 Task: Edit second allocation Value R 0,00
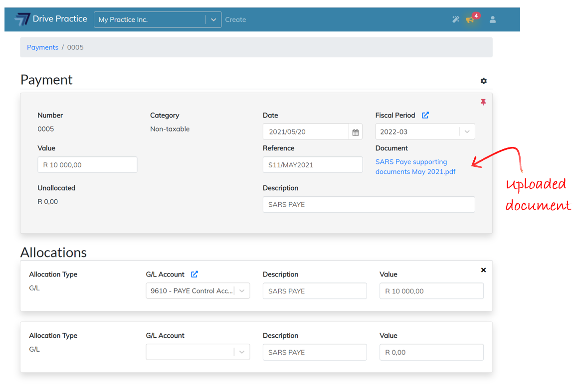coord(431,352)
